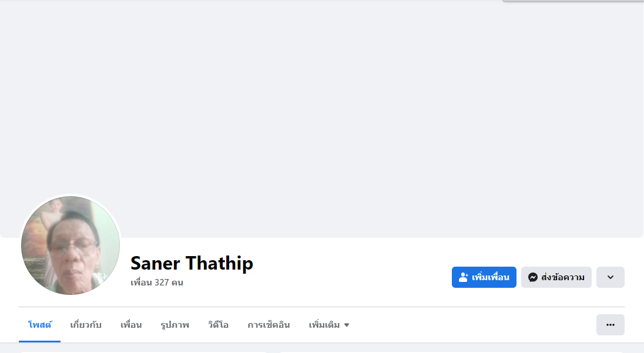View the วิดีโอ tab
The image size is (644, 353).
point(218,325)
